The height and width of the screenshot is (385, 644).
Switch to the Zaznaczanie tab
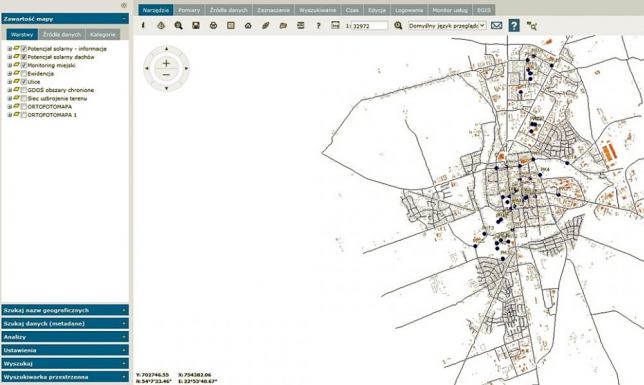click(x=273, y=10)
